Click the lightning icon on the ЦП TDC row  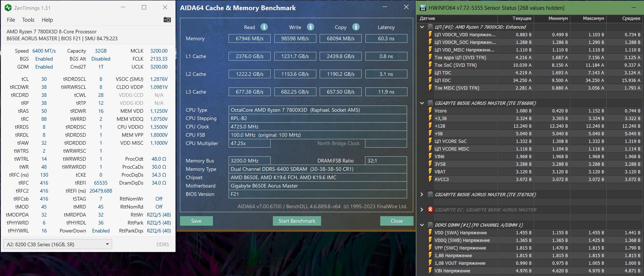(430, 73)
